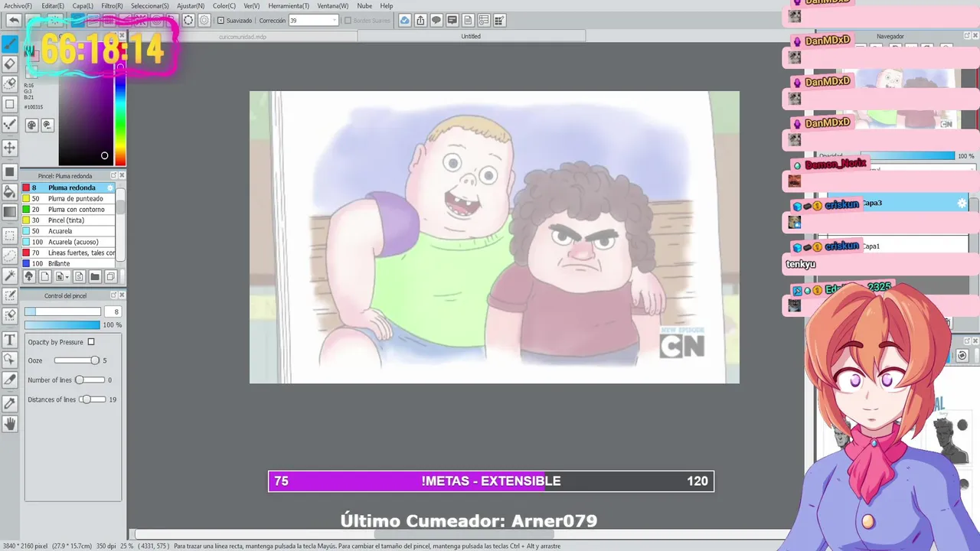
Task: Click the new brush page icon
Action: pyautogui.click(x=44, y=276)
